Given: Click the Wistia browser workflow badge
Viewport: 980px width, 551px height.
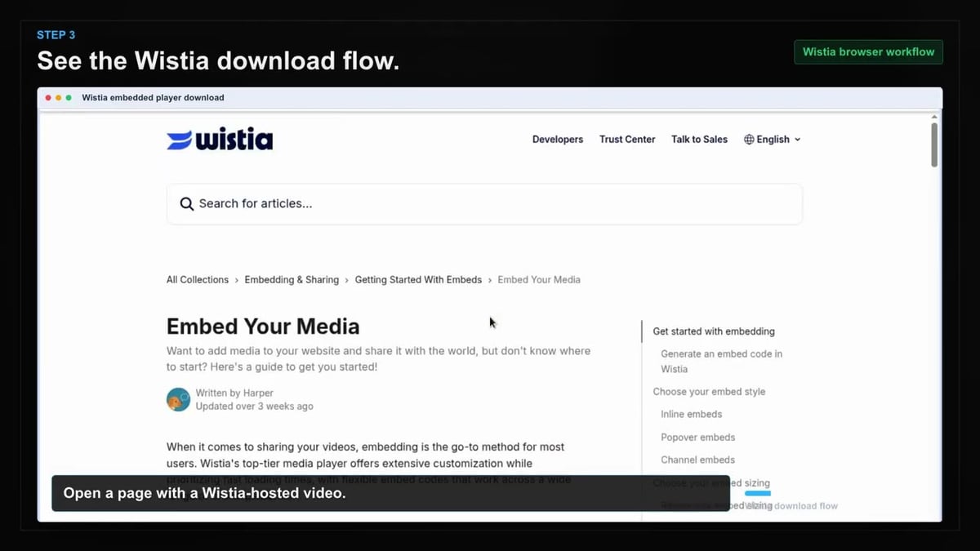Looking at the screenshot, I should click(868, 52).
